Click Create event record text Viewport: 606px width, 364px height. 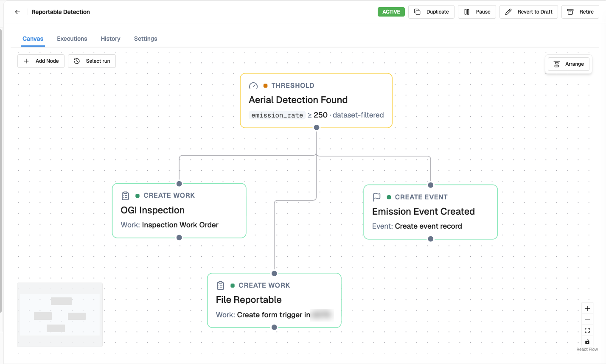point(429,226)
